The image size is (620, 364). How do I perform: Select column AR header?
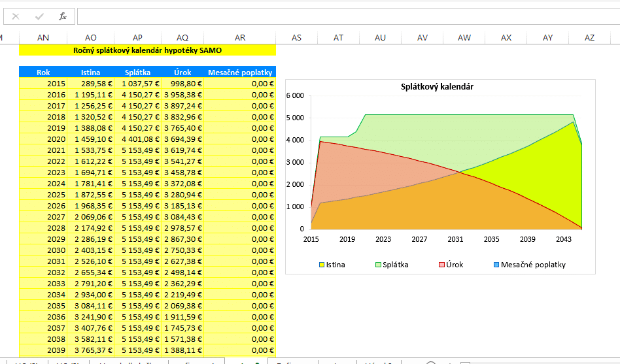[x=239, y=37]
